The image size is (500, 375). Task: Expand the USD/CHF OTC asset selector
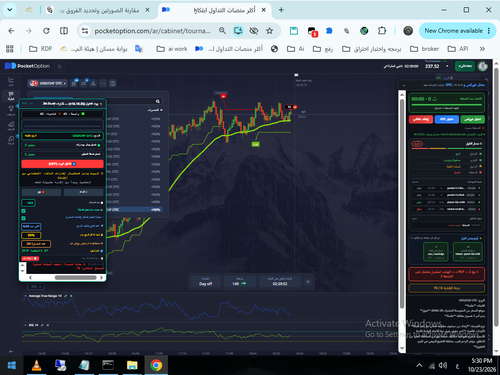point(48,83)
